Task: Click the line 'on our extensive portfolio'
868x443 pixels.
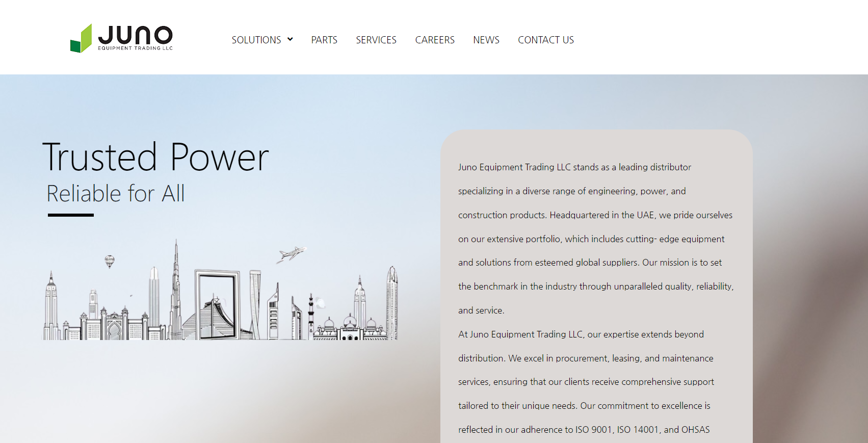Action: click(x=591, y=239)
